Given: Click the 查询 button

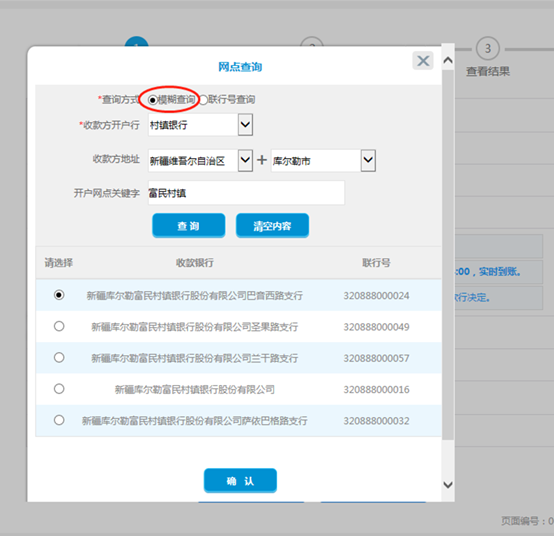Looking at the screenshot, I should (x=189, y=225).
